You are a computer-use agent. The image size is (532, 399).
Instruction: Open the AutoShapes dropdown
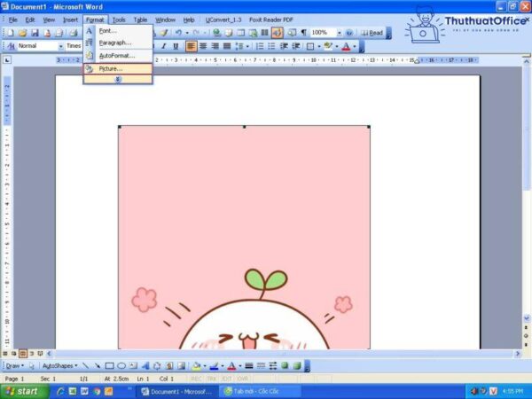(59, 365)
